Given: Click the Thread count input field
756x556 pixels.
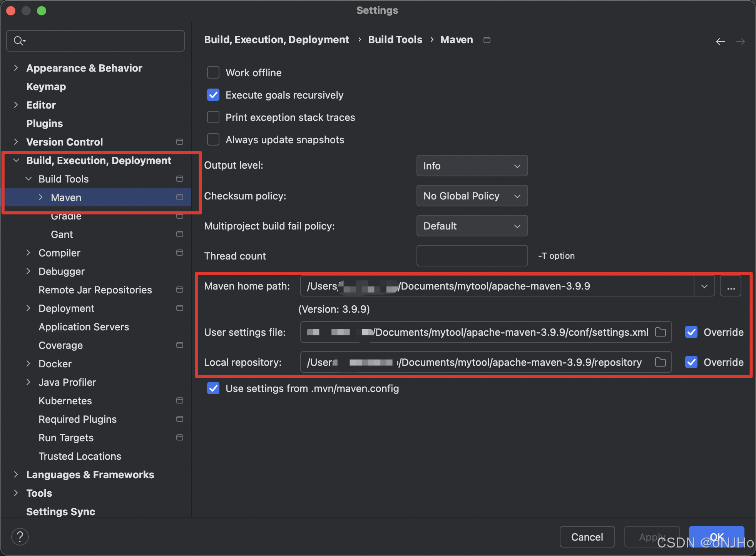Looking at the screenshot, I should point(472,256).
